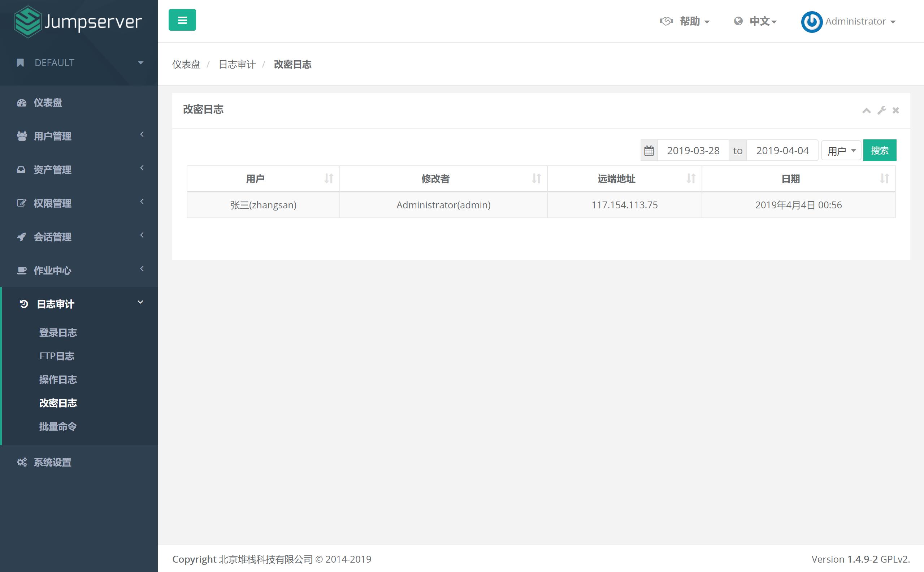Expand 权限管理 menu chevron
The image size is (924, 572).
(x=142, y=201)
